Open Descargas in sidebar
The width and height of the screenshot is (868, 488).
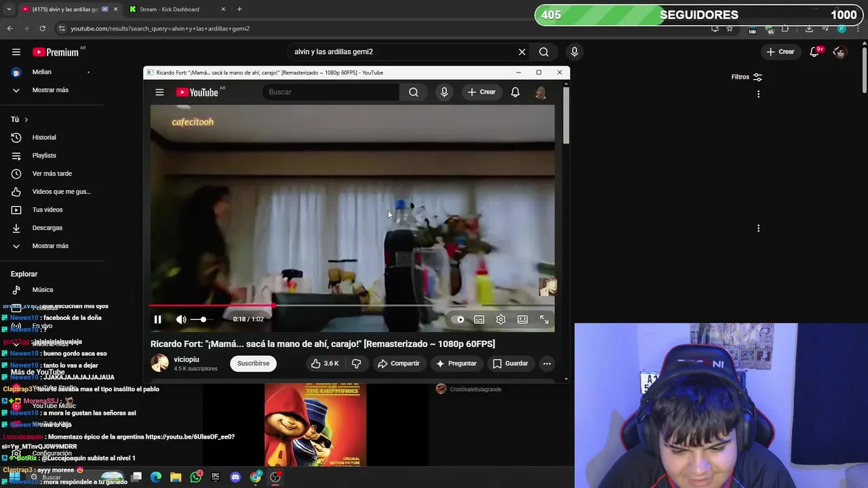click(47, 228)
